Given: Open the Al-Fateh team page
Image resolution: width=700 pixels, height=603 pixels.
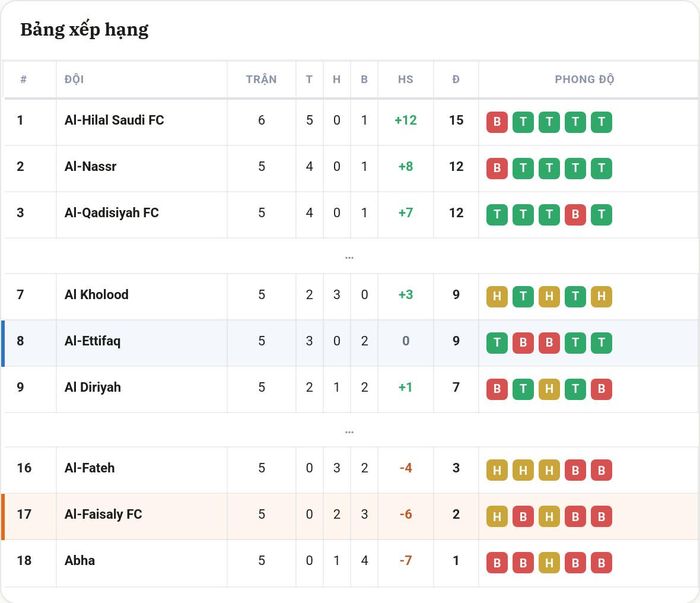Looking at the screenshot, I should click(x=90, y=468).
